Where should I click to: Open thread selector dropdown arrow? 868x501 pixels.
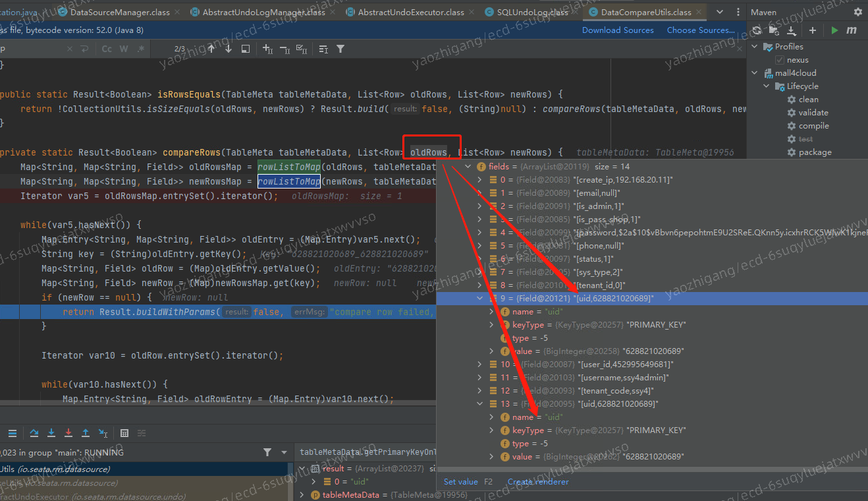pos(285,452)
